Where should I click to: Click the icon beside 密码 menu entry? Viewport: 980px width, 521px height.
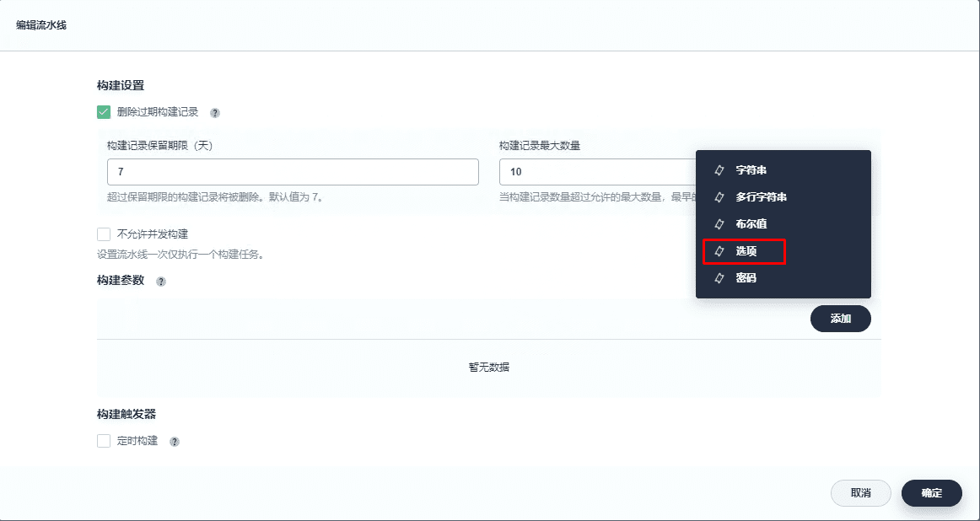[719, 278]
